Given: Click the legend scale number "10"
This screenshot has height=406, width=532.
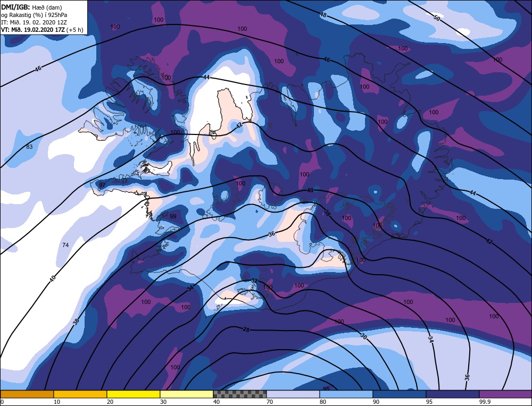Looking at the screenshot, I should tap(57, 402).
